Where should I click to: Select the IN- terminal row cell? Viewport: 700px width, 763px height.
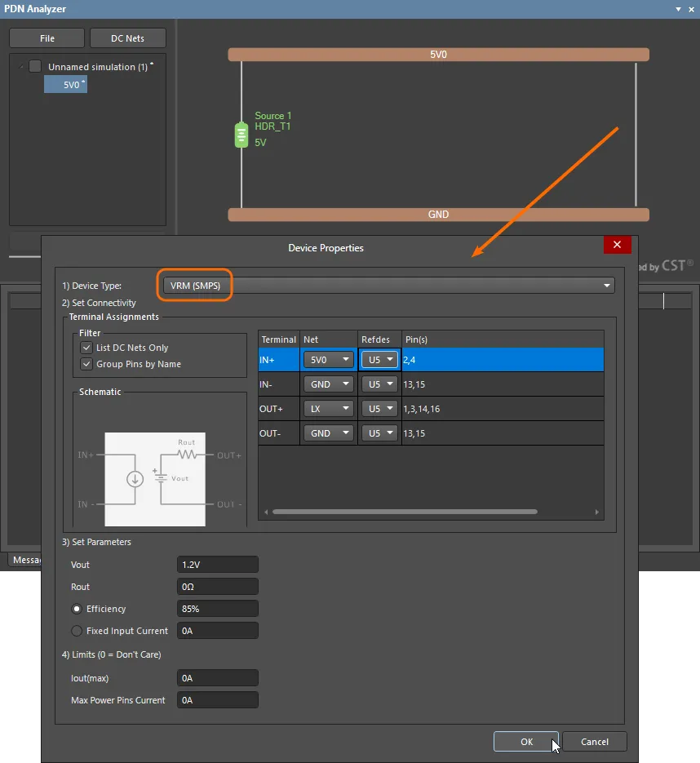click(279, 384)
